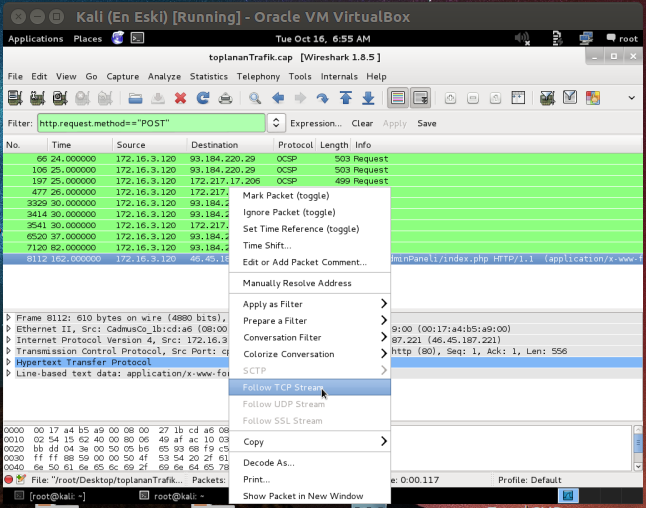Sort packets by the Time column
The image size is (646, 508).
[x=80, y=145]
